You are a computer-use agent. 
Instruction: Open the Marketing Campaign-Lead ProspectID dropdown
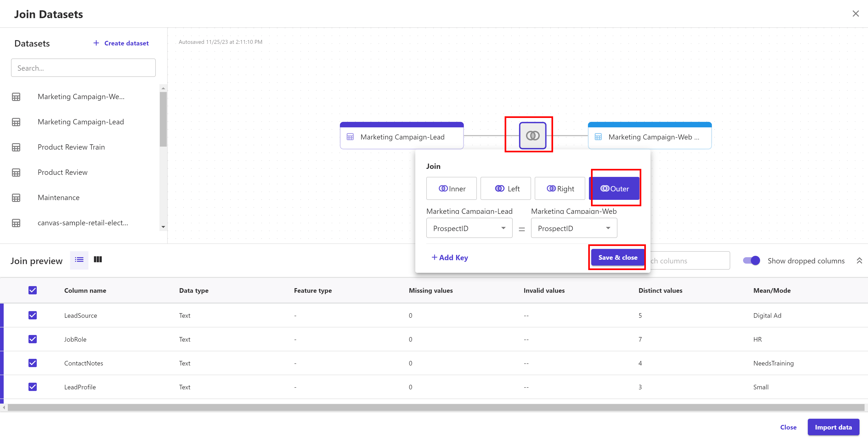(469, 228)
